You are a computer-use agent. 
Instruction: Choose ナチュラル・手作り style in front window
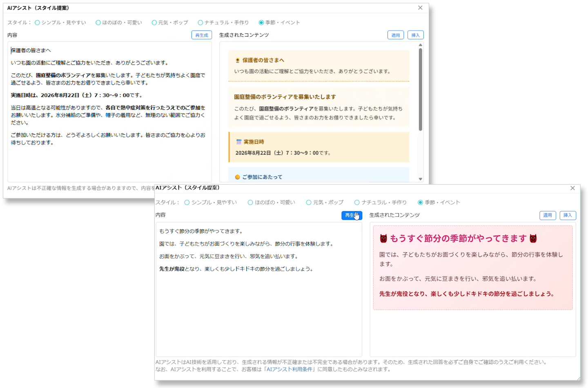(x=357, y=202)
